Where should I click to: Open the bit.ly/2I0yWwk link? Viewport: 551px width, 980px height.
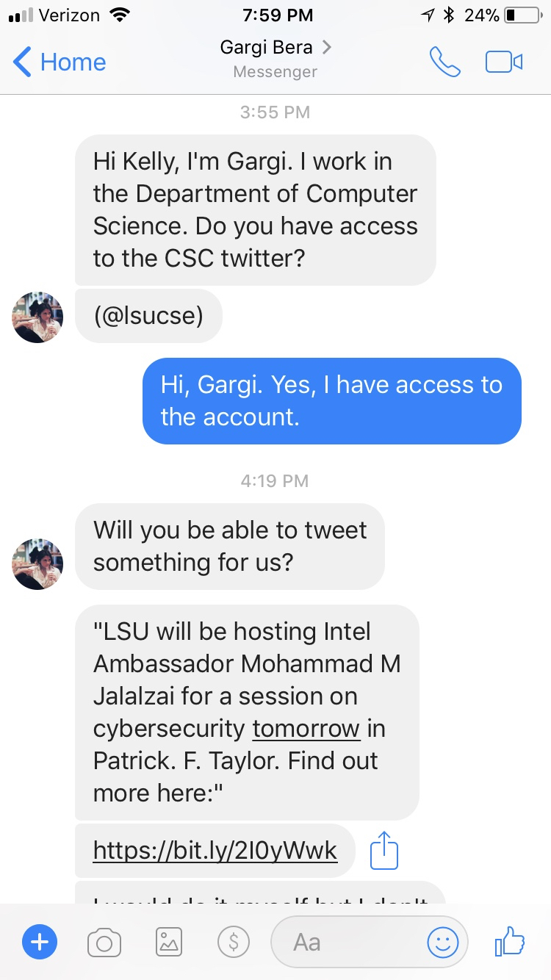(x=215, y=851)
